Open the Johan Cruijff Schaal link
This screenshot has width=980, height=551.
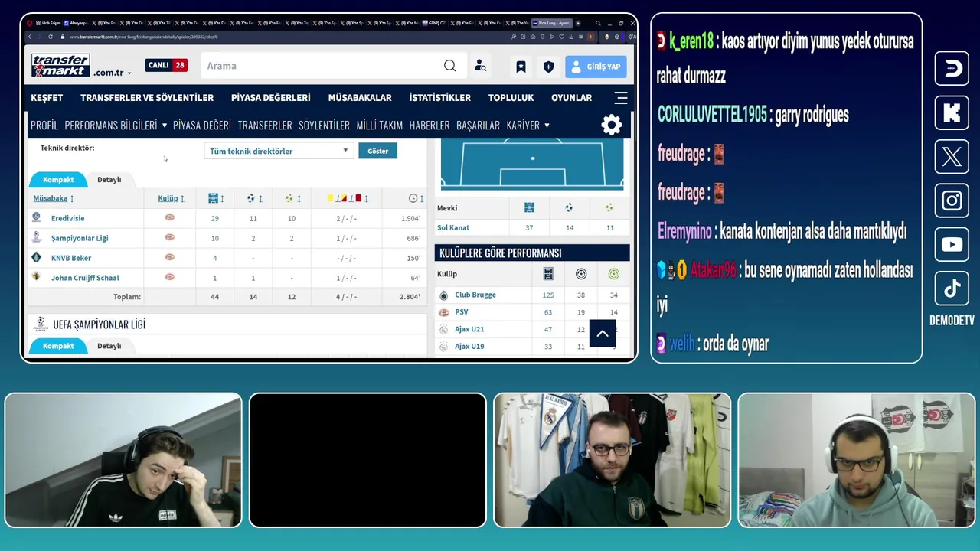pyautogui.click(x=85, y=278)
